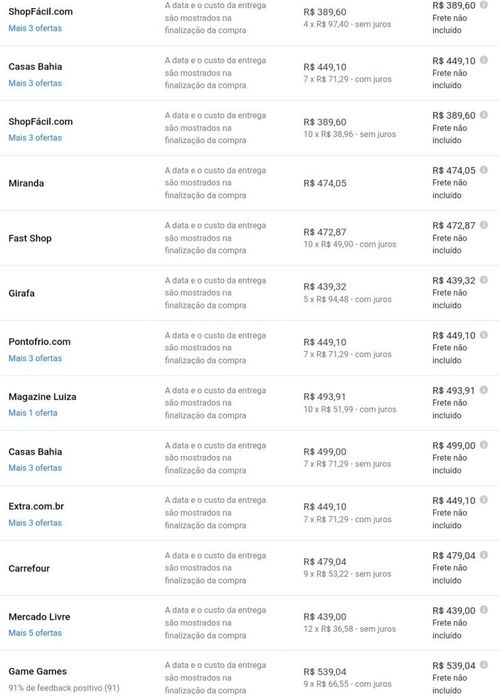Expand Mais 3 ofertas under Extra.com.br
Screen dimensions: 500x698
pos(35,523)
